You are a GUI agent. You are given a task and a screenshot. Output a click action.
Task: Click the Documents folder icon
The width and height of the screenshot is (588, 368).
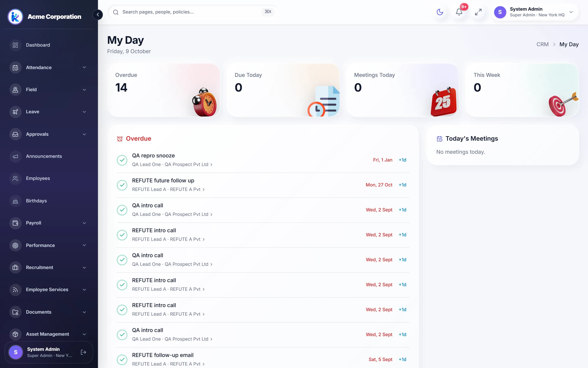point(15,312)
